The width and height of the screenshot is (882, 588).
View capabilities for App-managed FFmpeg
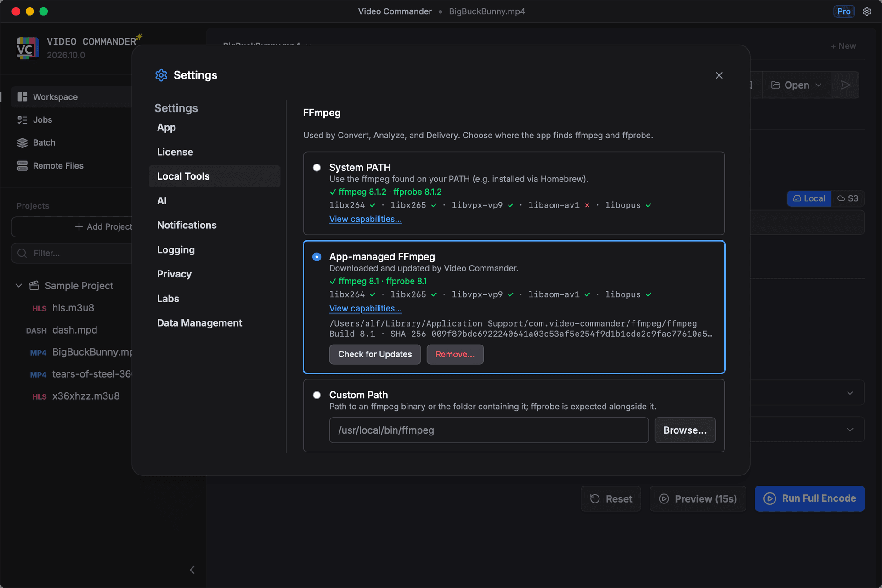(x=365, y=308)
